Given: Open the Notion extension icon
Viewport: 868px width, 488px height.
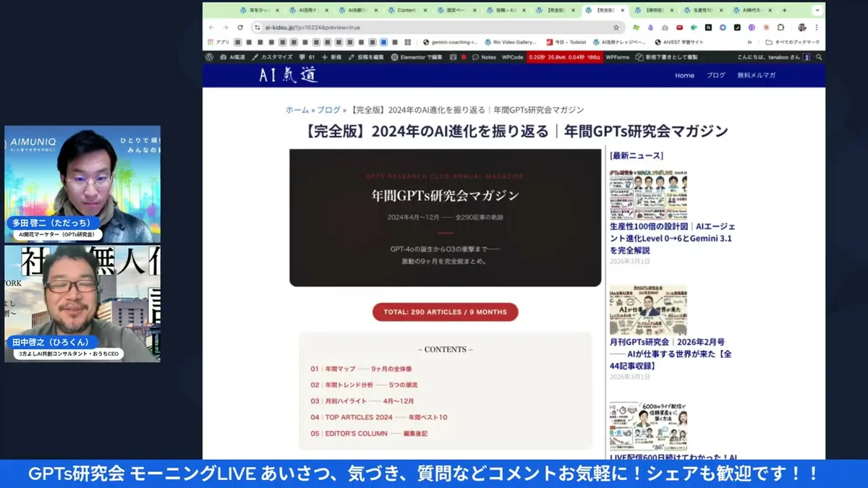Looking at the screenshot, I should coord(708,27).
